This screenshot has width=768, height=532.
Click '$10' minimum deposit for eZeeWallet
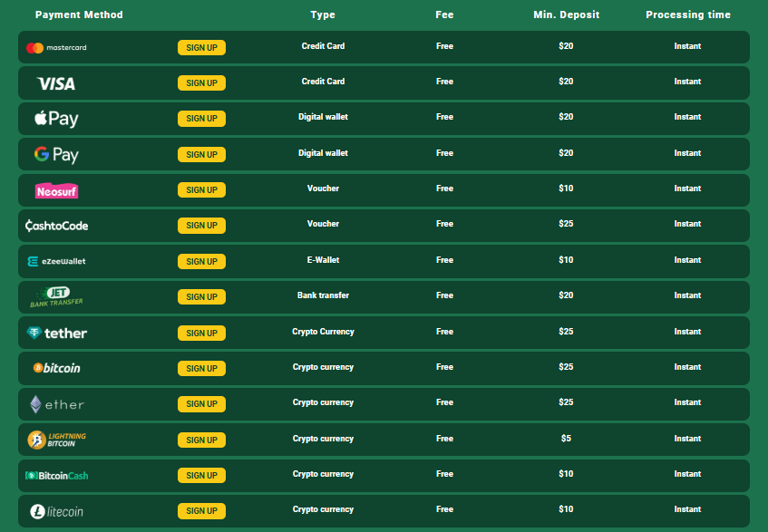pyautogui.click(x=566, y=260)
